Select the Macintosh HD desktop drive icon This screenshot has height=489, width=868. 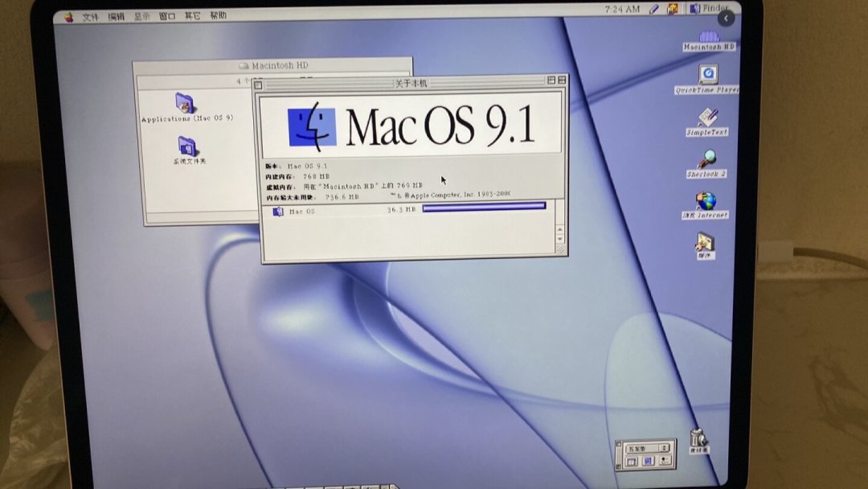(x=709, y=42)
